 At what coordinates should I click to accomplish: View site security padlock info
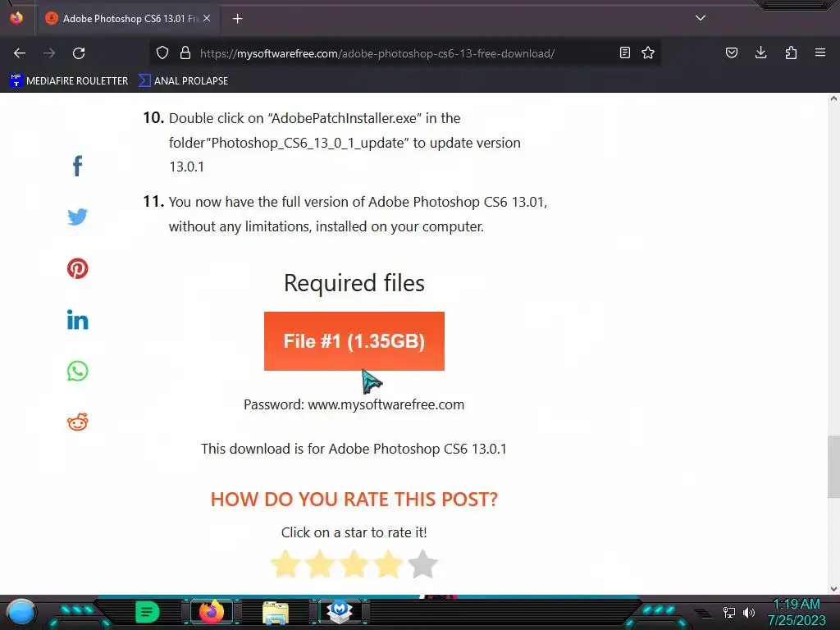click(185, 53)
